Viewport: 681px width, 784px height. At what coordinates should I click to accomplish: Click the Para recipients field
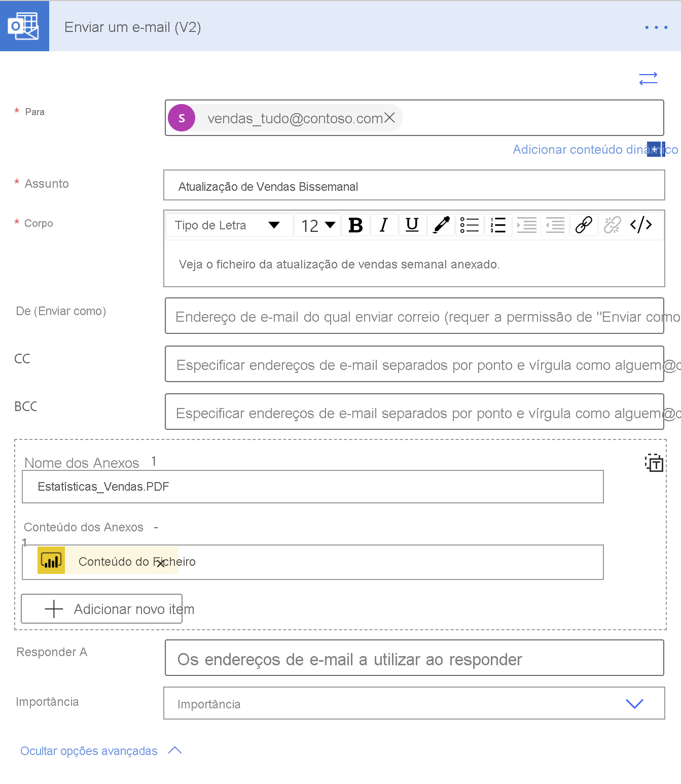point(414,118)
